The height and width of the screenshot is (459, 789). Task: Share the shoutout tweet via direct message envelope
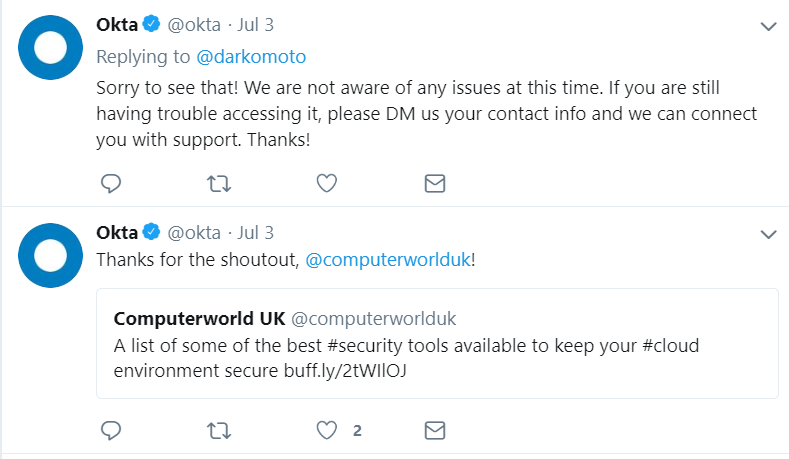(x=435, y=431)
